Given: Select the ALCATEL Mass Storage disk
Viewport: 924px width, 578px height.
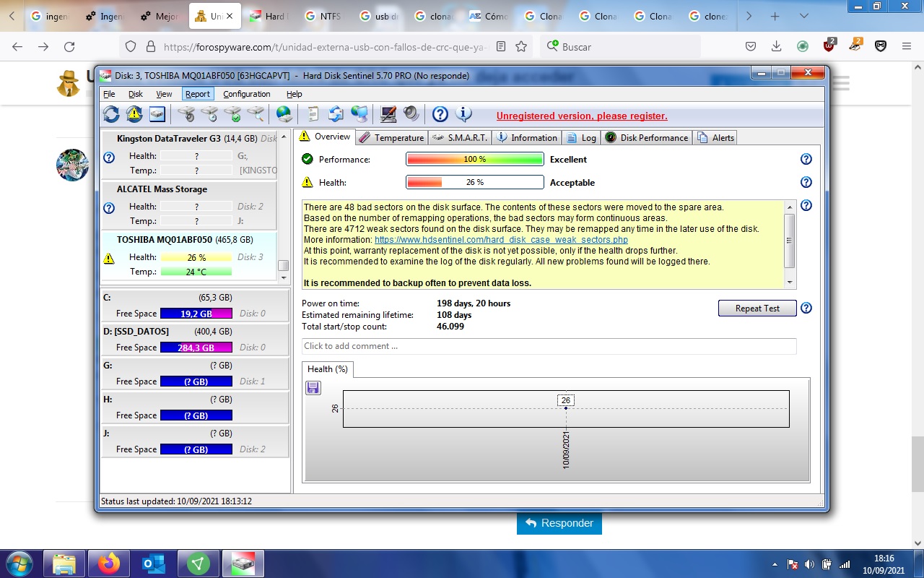Looking at the screenshot, I should click(189, 205).
